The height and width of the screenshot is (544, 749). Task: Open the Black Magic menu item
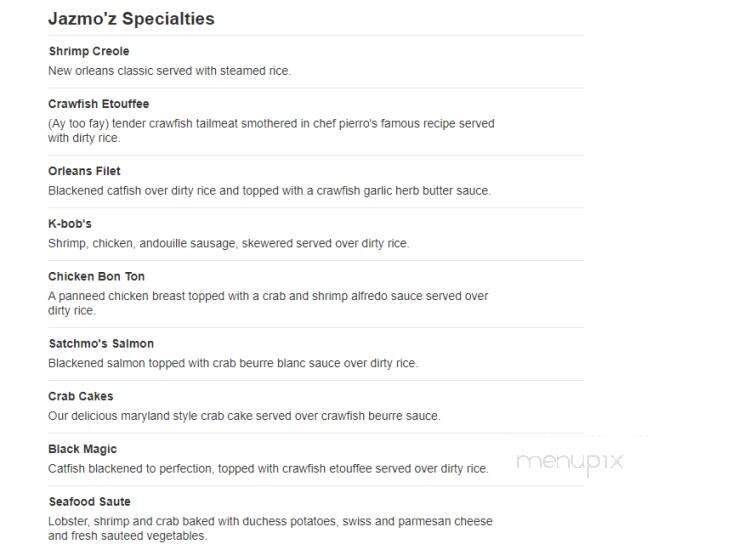coord(82,449)
